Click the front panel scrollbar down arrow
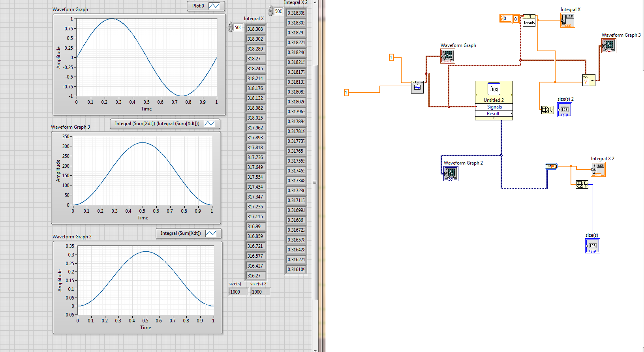Viewport: 644px width, 352px height. tap(315, 350)
